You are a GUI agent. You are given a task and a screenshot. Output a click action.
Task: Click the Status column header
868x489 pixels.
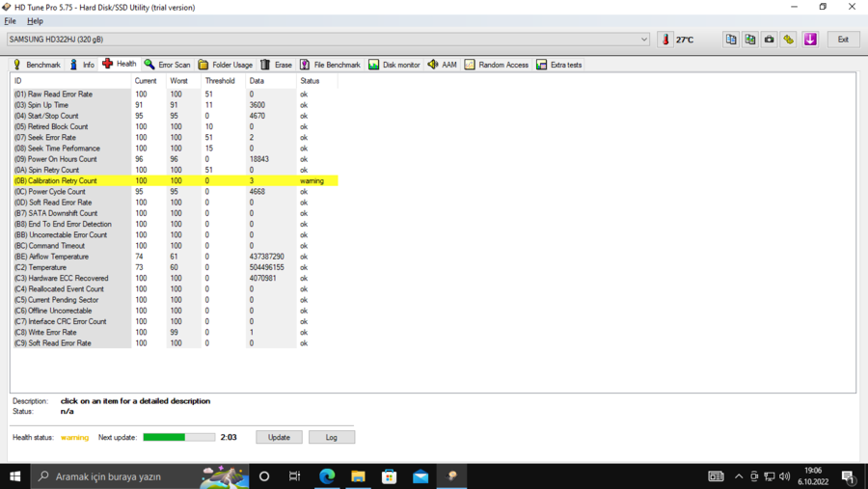tap(316, 81)
